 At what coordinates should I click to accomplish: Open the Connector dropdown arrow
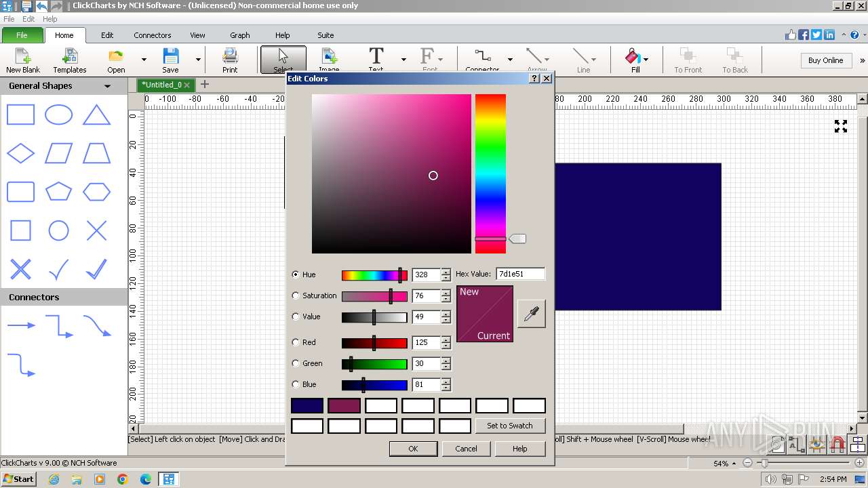(510, 60)
